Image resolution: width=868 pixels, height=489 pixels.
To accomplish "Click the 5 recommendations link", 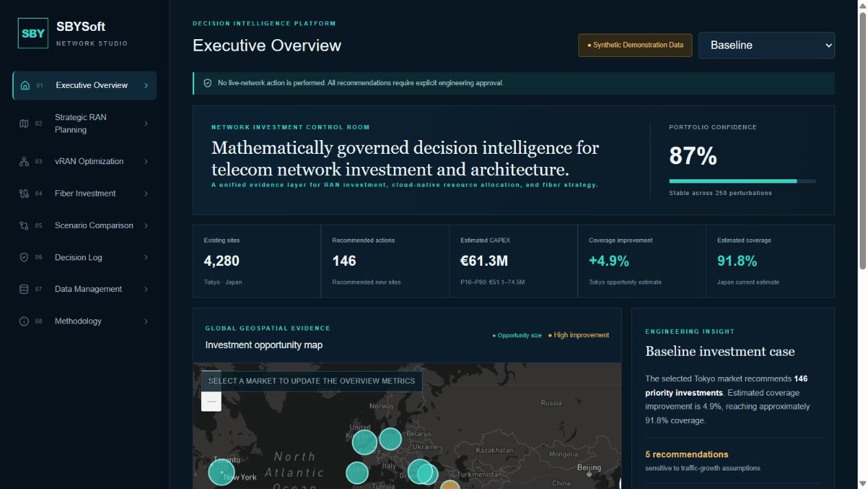I will pos(687,455).
